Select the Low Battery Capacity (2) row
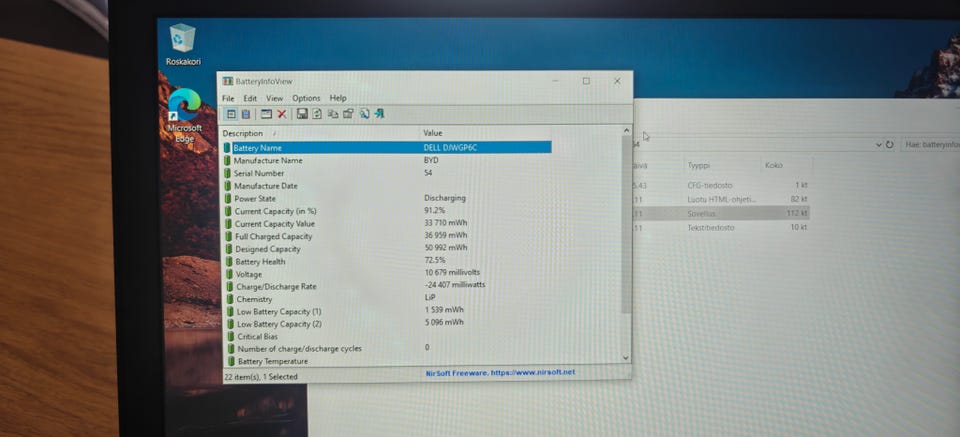Viewport: 960px width, 437px height. [388, 324]
